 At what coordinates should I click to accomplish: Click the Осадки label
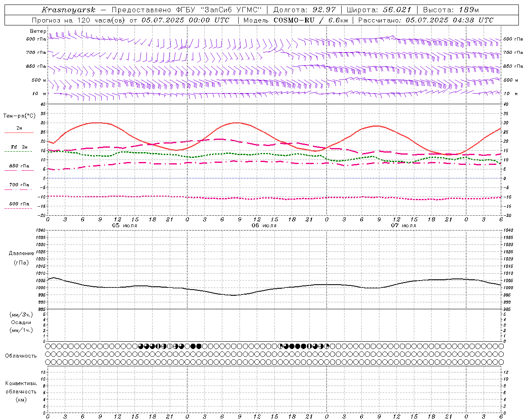coord(21,322)
